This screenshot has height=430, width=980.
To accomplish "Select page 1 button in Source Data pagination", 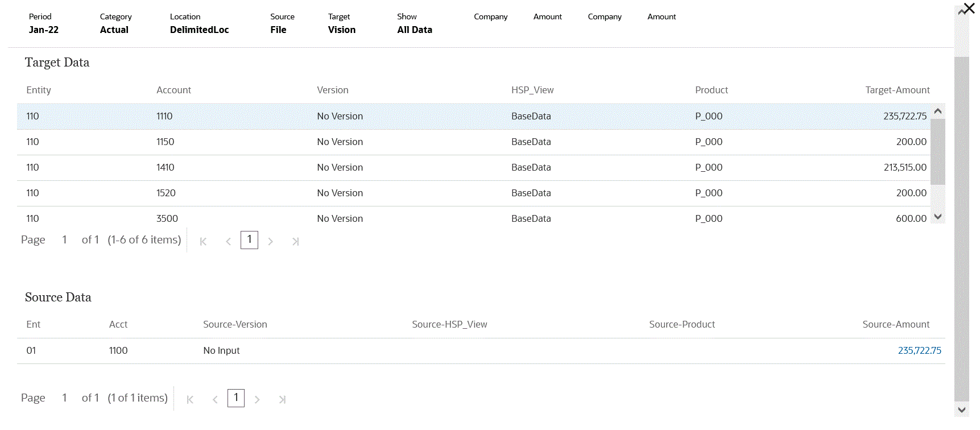I will coord(236,398).
